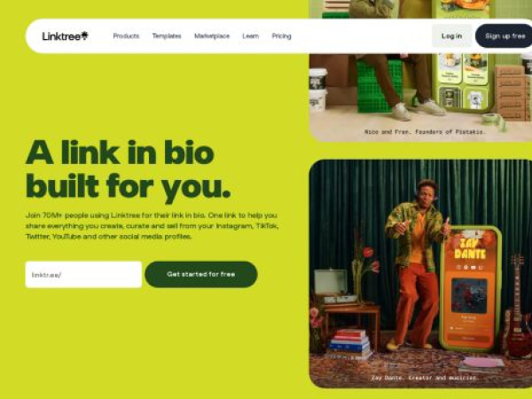Click the Zay Dante title on phone mockup
The width and height of the screenshot is (532, 399).
coord(470,248)
